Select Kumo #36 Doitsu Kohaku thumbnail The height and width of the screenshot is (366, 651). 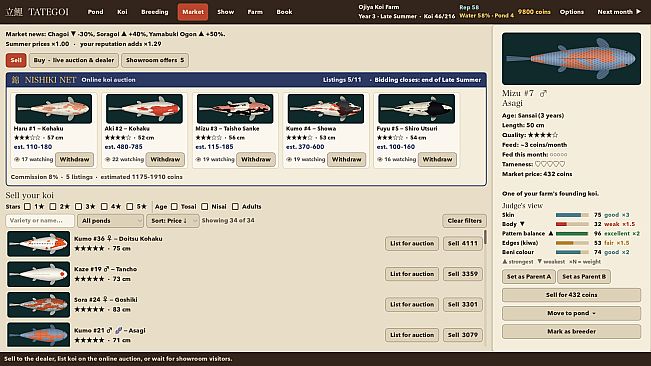coord(39,244)
